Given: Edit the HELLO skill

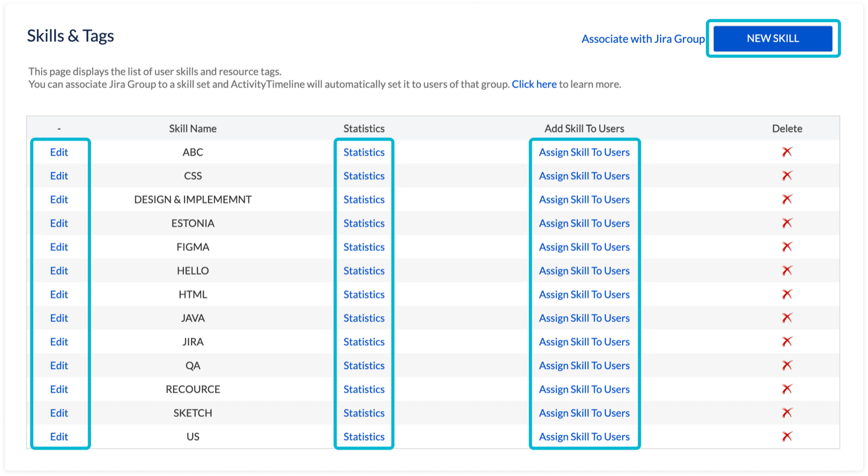Looking at the screenshot, I should pos(59,270).
